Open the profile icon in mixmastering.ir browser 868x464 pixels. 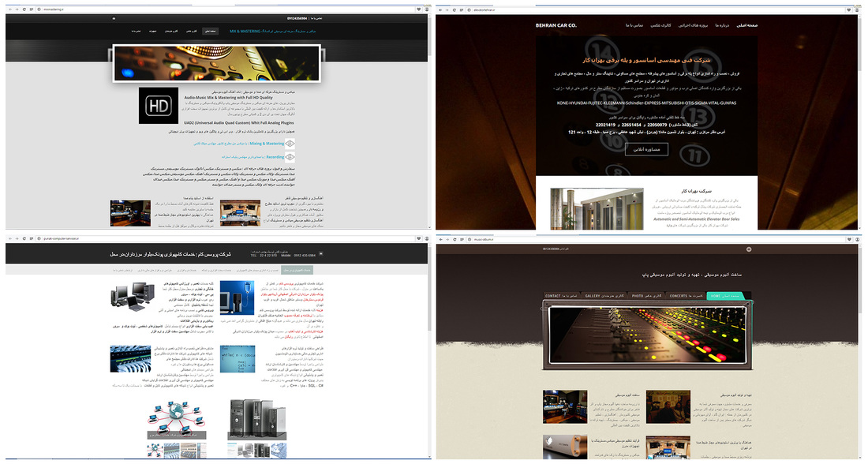pyautogui.click(x=426, y=9)
